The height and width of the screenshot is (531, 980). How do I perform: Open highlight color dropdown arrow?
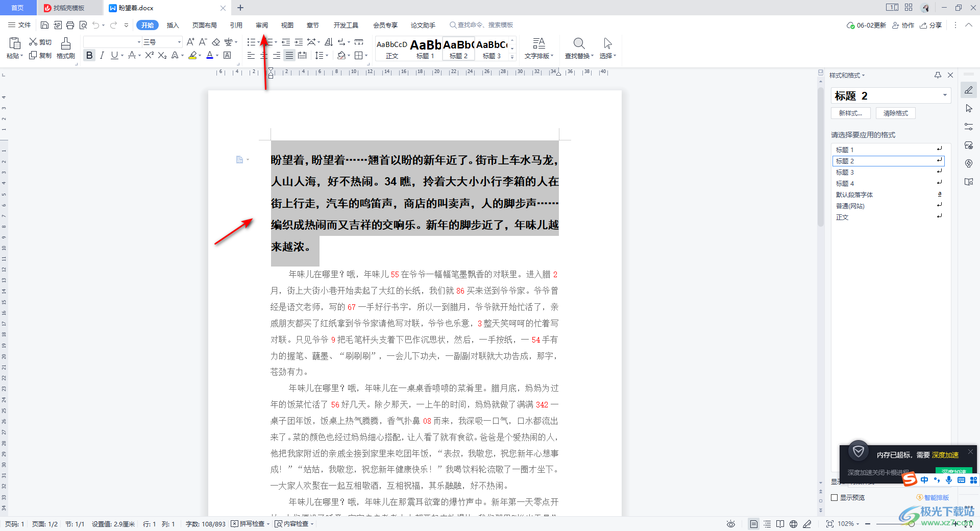click(200, 55)
